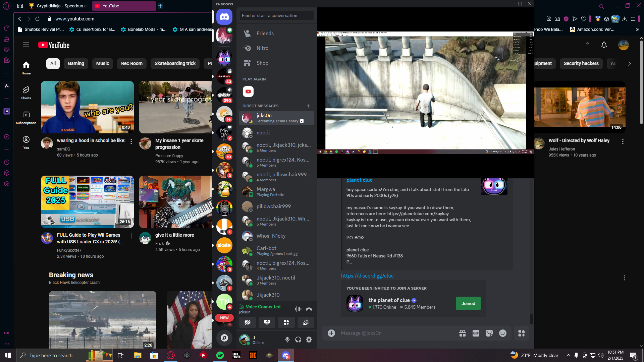644x362 pixels.
Task: Toggle camera in Discord voice panel
Action: point(248,322)
